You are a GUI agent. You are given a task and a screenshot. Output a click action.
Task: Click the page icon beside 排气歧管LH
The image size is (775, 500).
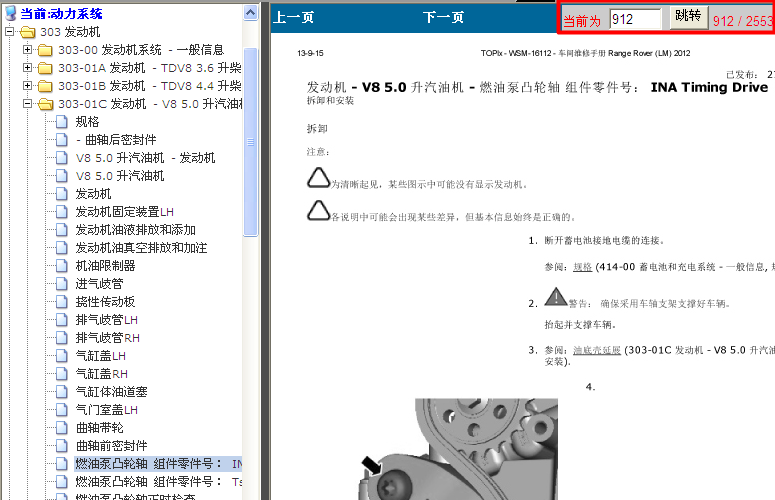point(62,320)
